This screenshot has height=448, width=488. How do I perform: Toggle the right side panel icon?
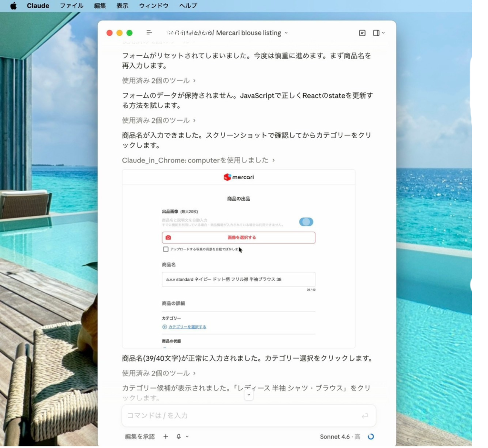coord(376,33)
